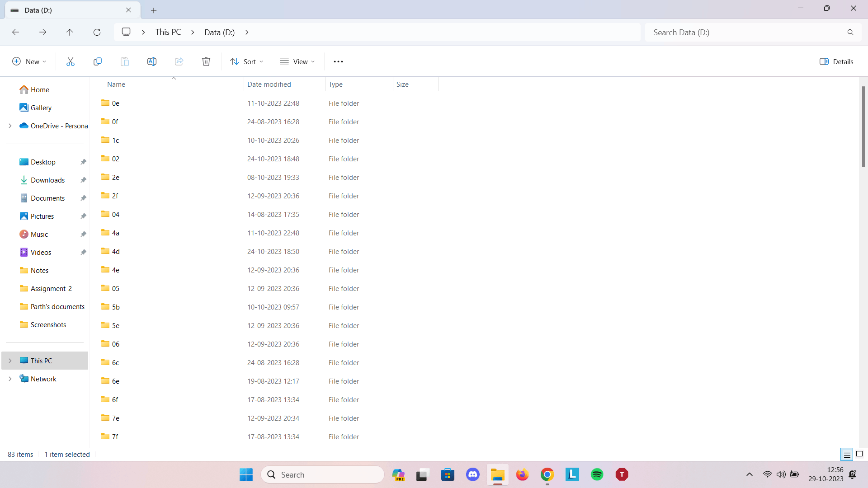The height and width of the screenshot is (488, 868).
Task: Open the Sort dropdown menu
Action: pos(246,61)
